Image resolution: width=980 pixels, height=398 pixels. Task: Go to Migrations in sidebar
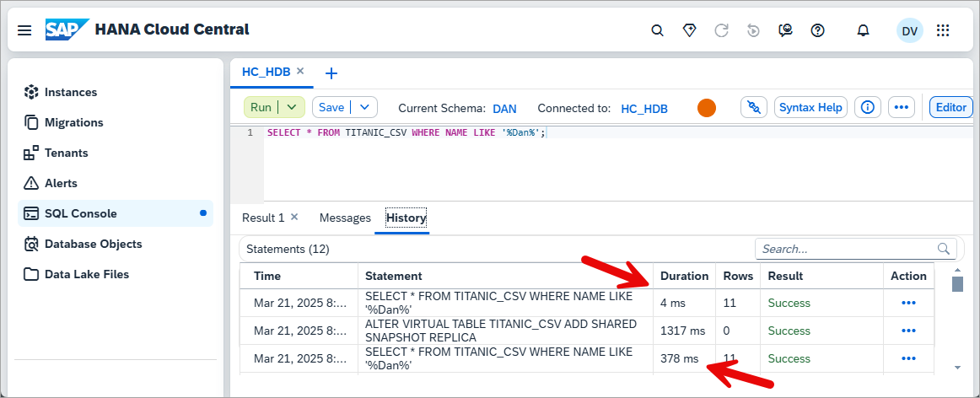116,122
